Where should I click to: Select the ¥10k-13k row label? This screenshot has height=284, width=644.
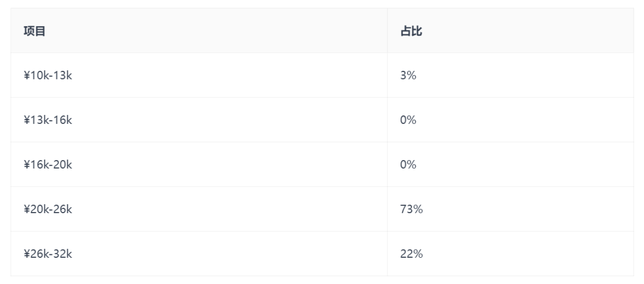tap(48, 76)
